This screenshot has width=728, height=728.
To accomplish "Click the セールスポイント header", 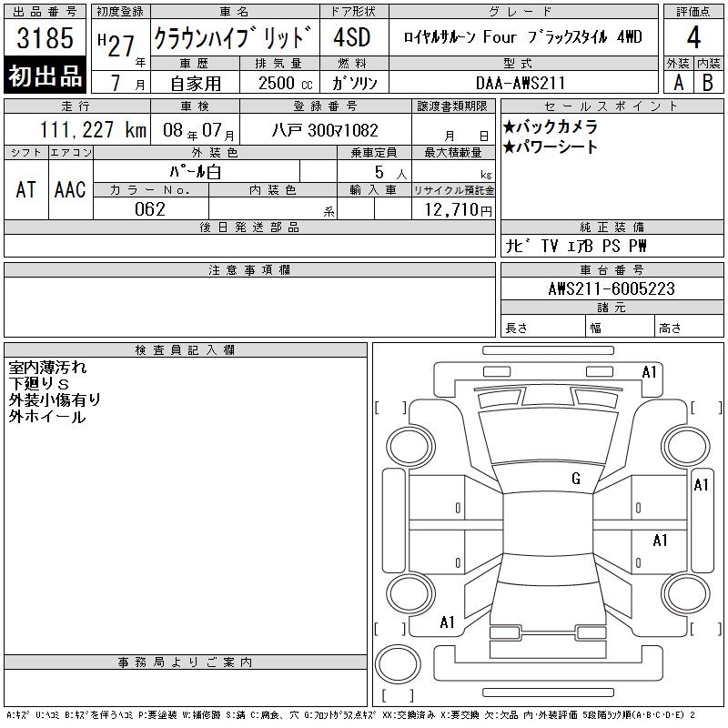I will click(612, 106).
